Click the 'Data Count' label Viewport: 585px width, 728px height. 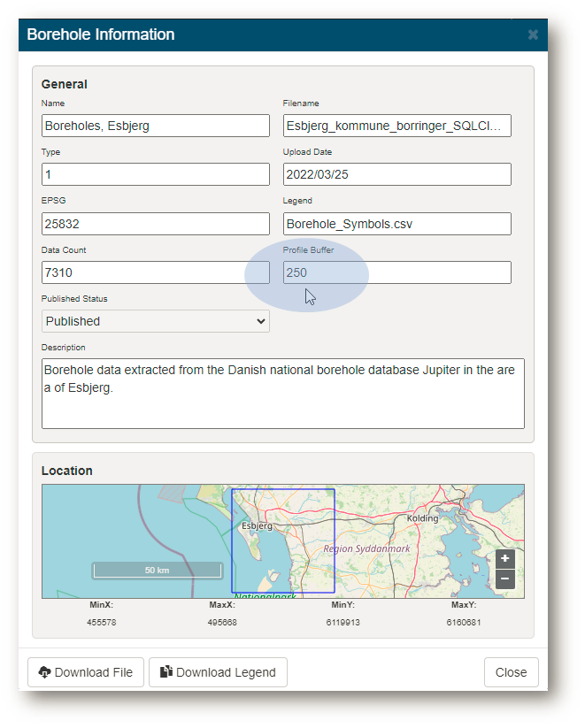[64, 249]
